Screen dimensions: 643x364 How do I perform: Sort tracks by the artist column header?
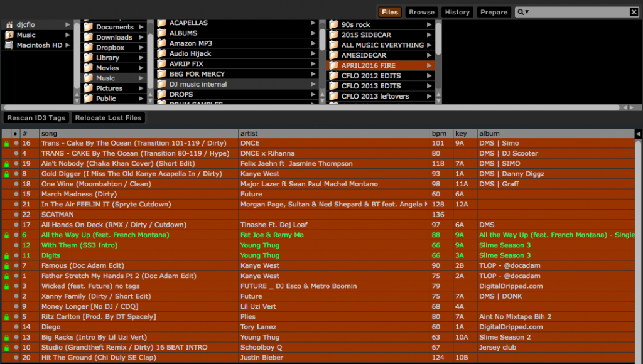[x=334, y=134]
